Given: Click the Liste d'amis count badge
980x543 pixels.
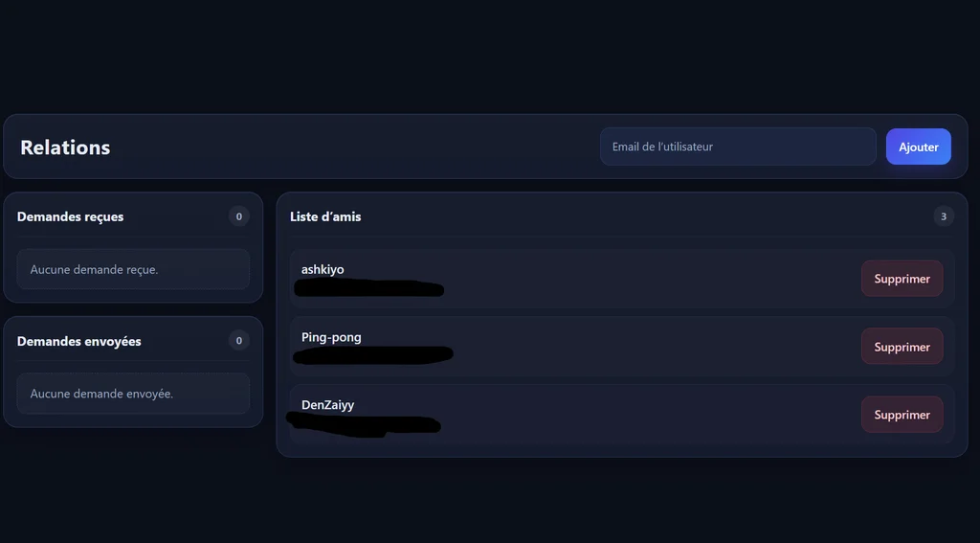Looking at the screenshot, I should point(943,216).
